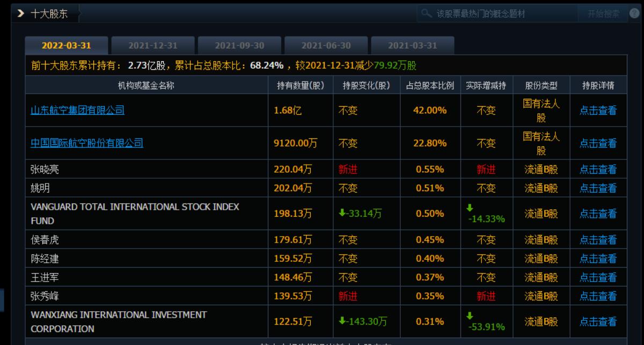Click the 股份类型 column header
This screenshot has width=644, height=345.
(x=541, y=85)
